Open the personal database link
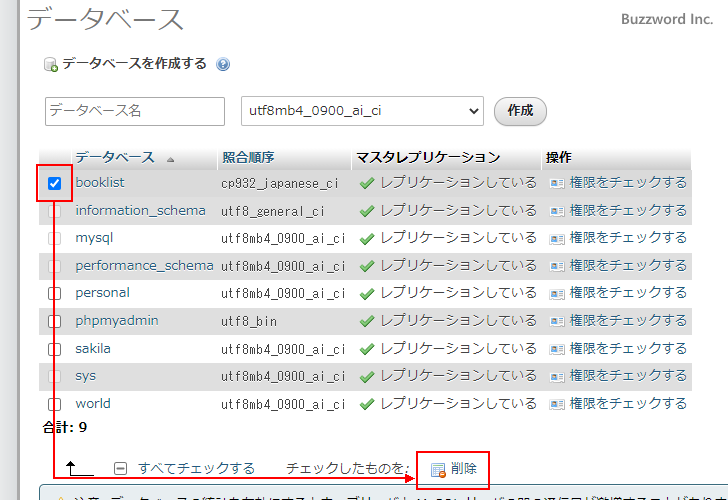Viewport: 728px width, 500px height. [x=103, y=293]
